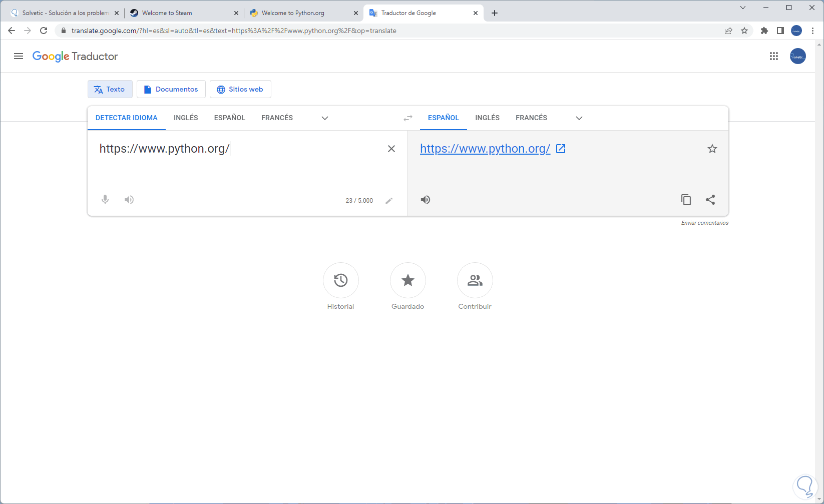Image resolution: width=824 pixels, height=504 pixels.
Task: Open a new browser tab
Action: [x=495, y=13]
